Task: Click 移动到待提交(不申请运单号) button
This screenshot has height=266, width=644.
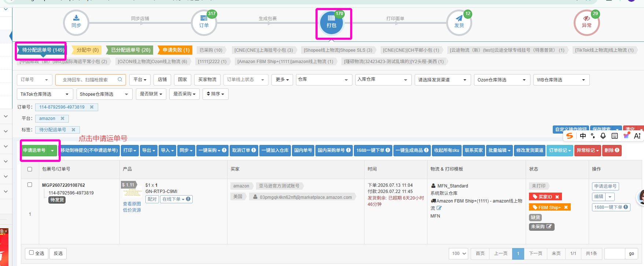Action: (89, 150)
